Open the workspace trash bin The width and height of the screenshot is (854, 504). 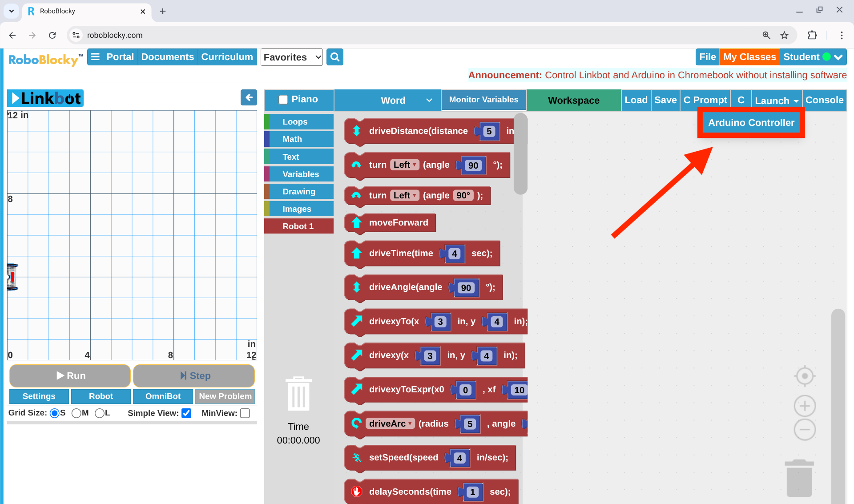(x=799, y=477)
